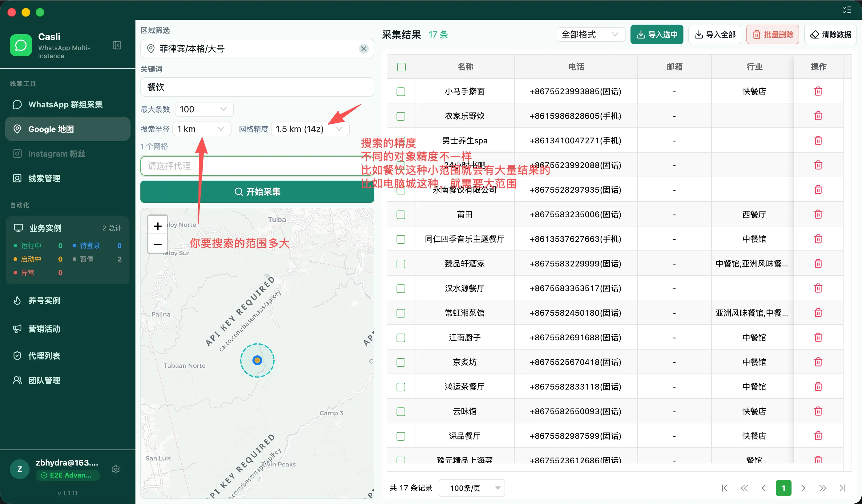Check the 农家乐野炊 row checkbox

(x=401, y=116)
